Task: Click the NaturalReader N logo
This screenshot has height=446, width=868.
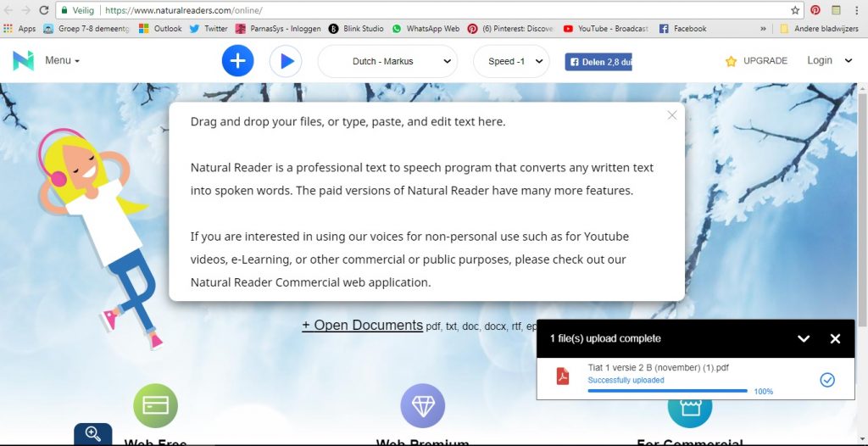Action: click(23, 60)
